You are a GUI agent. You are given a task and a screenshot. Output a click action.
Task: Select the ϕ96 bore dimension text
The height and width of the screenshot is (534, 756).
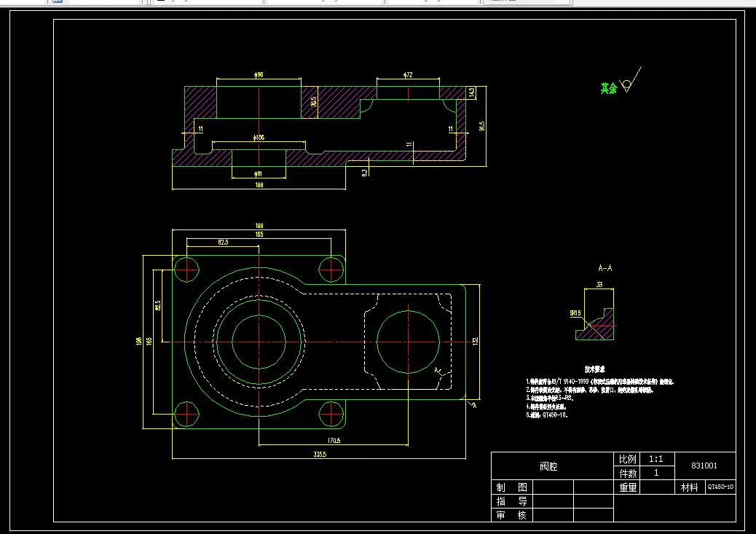click(259, 75)
